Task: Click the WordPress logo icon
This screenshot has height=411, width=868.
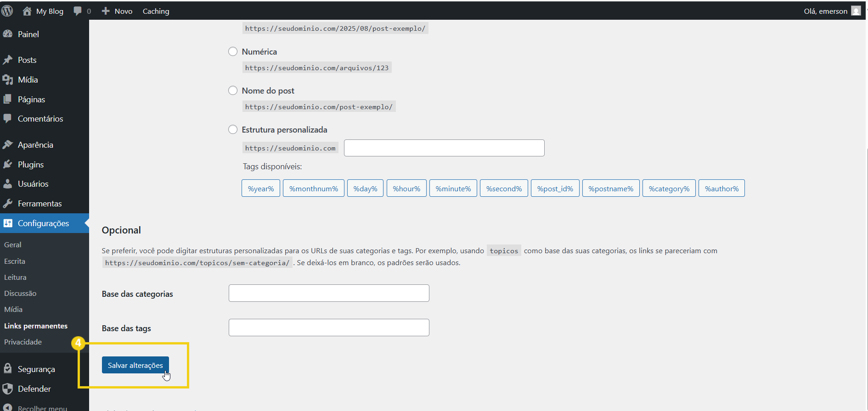Action: [x=7, y=11]
